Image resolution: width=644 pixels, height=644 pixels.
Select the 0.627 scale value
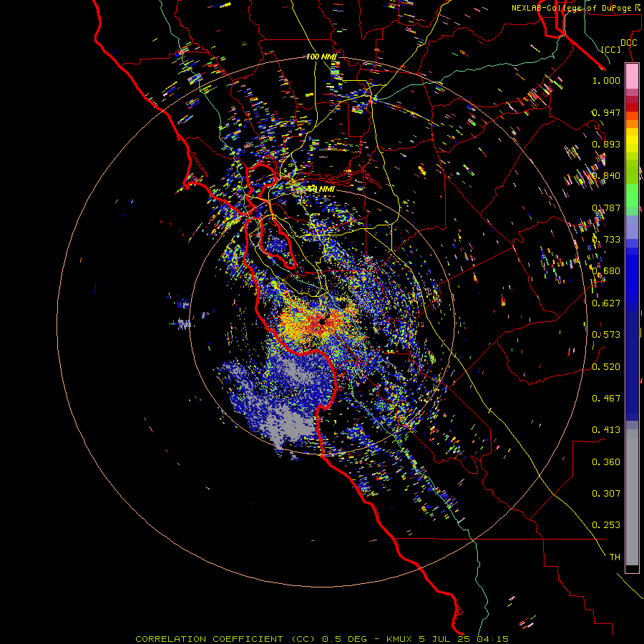coord(606,303)
